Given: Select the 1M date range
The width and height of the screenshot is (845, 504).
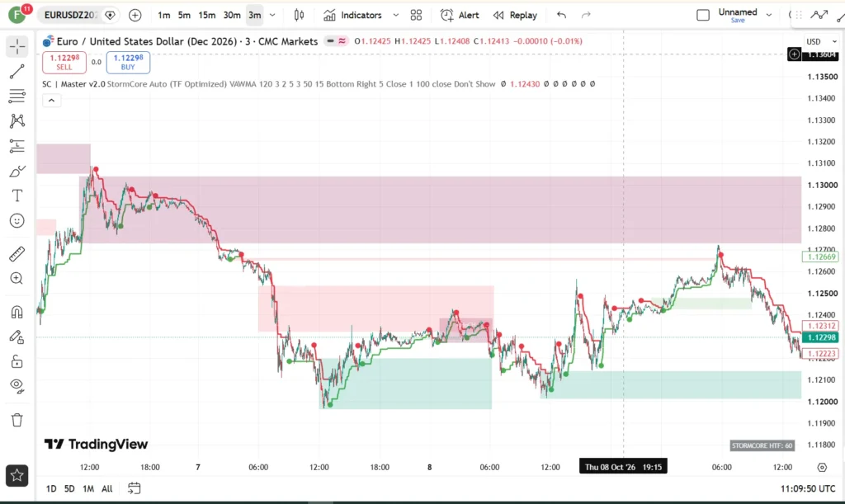Looking at the screenshot, I should 88,488.
